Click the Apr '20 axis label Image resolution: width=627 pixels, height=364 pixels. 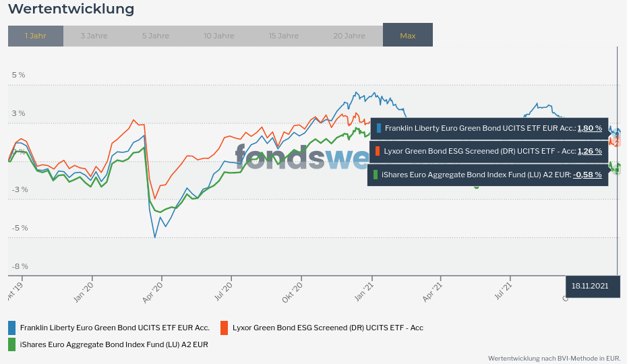click(153, 293)
